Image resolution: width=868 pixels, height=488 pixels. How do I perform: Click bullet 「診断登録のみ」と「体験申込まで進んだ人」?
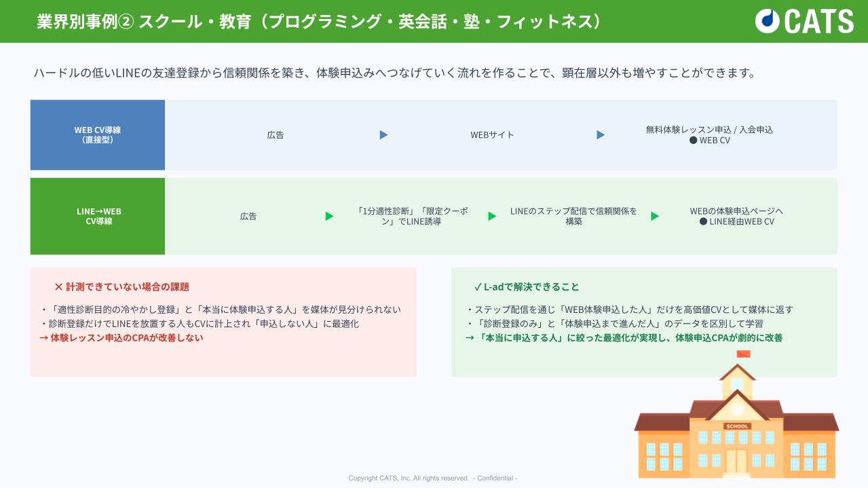tap(614, 324)
